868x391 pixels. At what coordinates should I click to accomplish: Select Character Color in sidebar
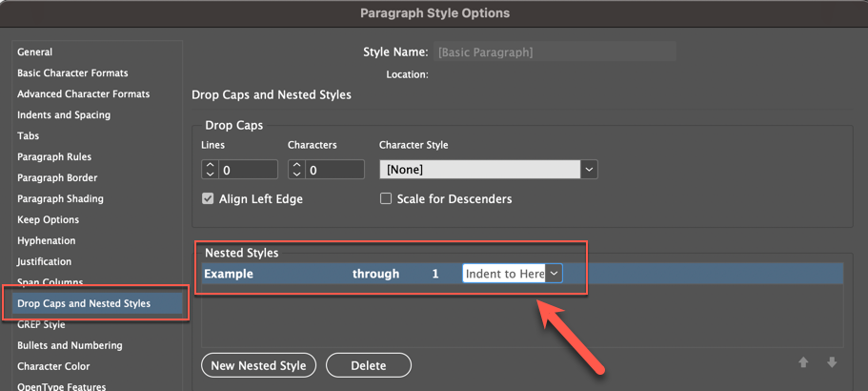tap(53, 367)
